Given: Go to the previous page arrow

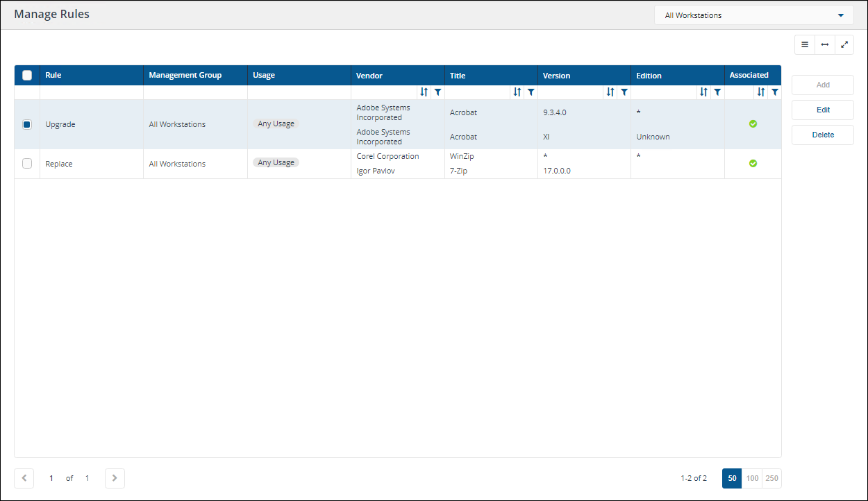Looking at the screenshot, I should click(x=24, y=478).
